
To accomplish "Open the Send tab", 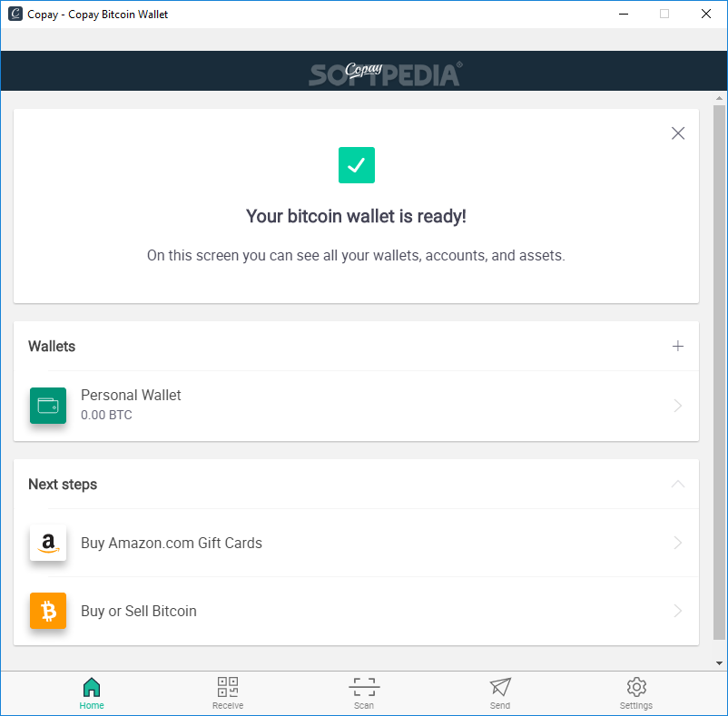I will [500, 693].
